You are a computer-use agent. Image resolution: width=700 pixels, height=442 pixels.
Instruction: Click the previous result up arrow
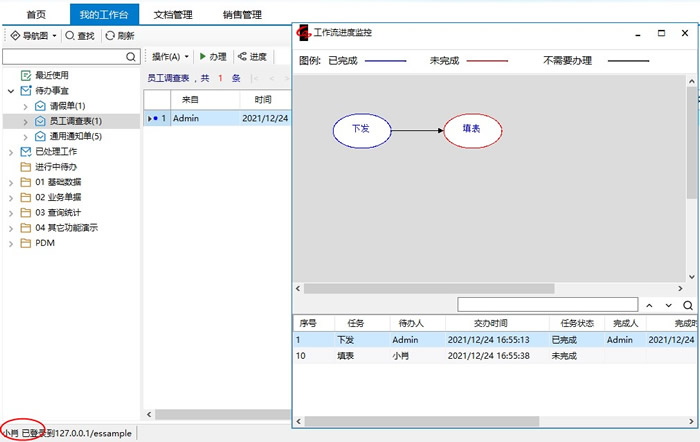click(x=650, y=305)
